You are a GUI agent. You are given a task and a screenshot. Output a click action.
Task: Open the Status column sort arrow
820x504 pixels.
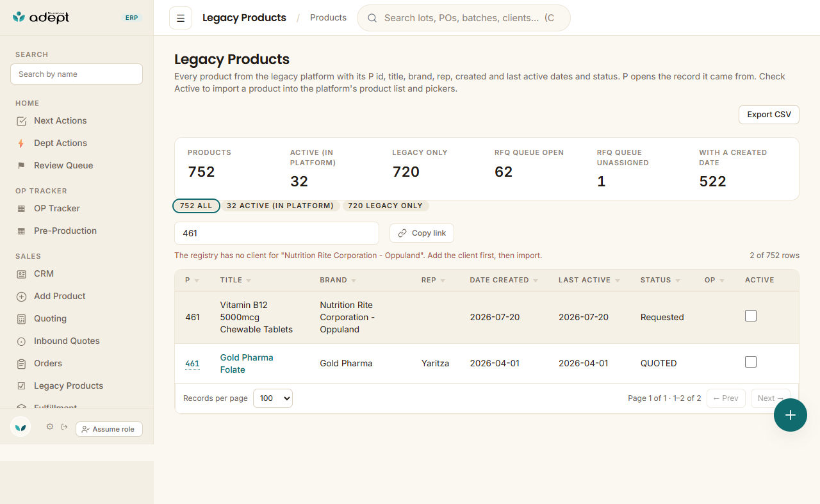click(x=678, y=280)
